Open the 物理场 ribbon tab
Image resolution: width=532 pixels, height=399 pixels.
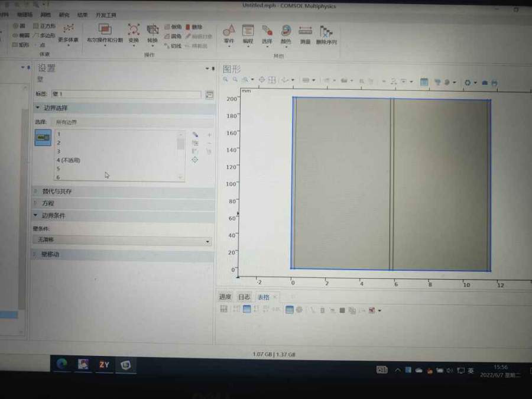tap(25, 15)
